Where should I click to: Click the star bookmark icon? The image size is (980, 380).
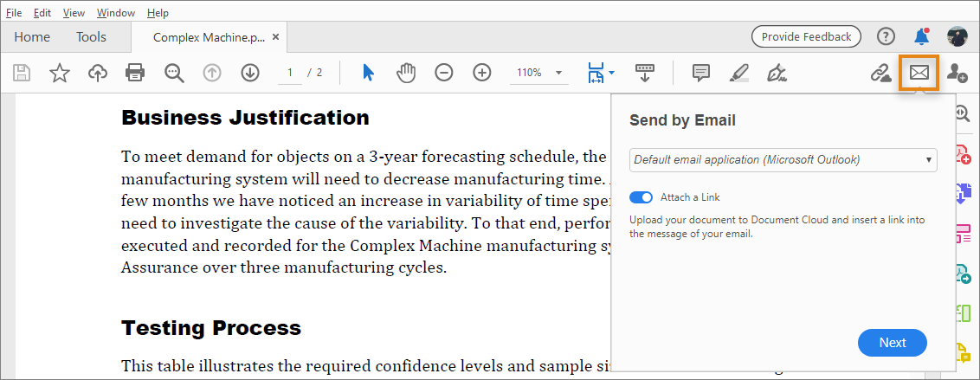point(60,73)
